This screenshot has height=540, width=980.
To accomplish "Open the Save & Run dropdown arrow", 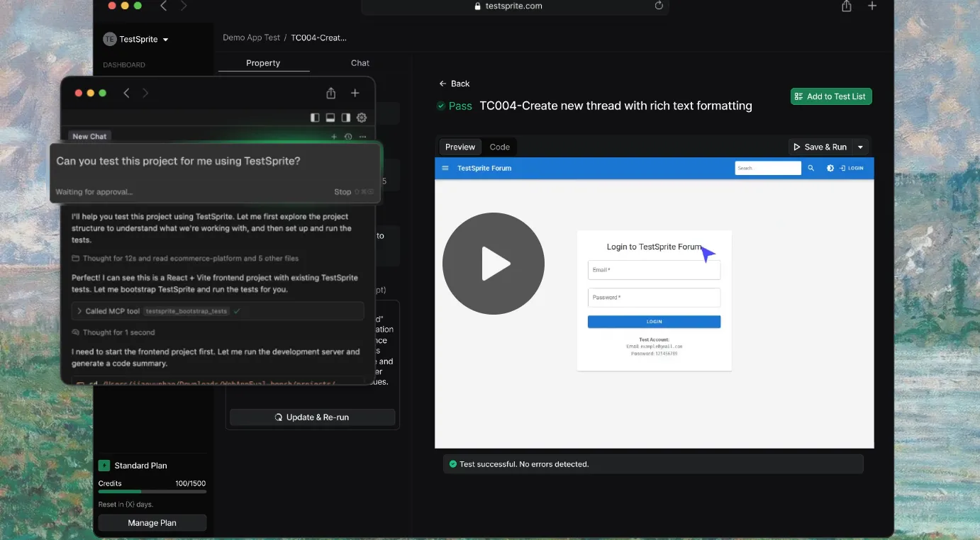I will 860,147.
